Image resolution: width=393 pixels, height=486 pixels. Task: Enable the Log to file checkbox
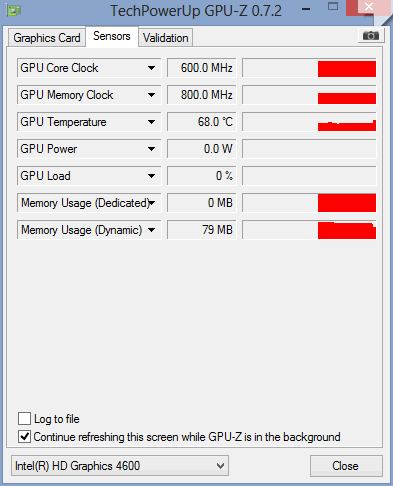coord(24,418)
